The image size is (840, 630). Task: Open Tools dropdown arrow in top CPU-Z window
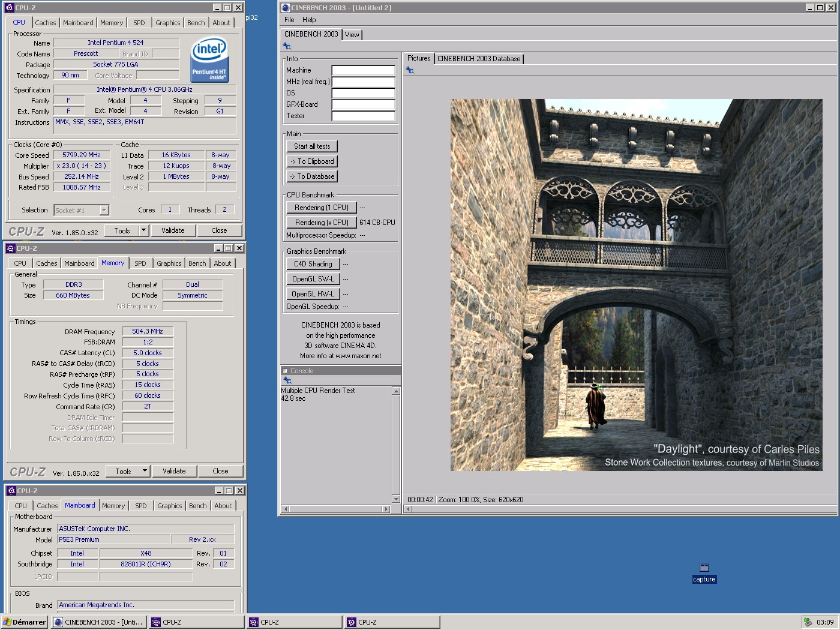143,230
